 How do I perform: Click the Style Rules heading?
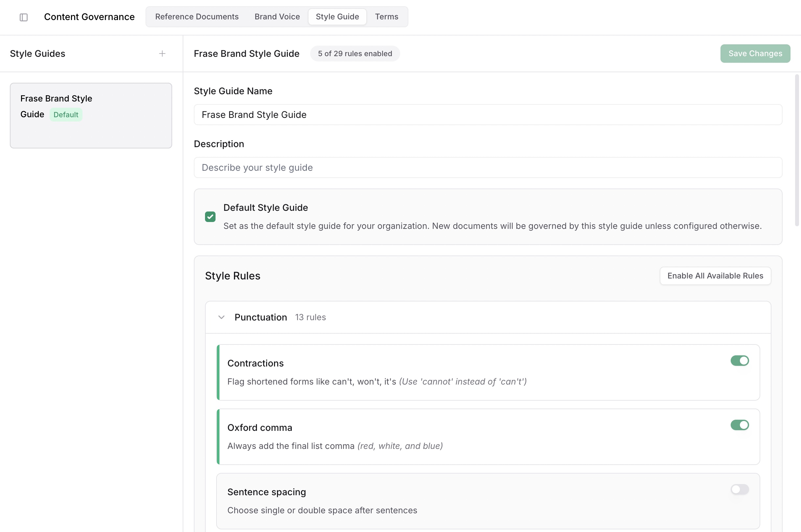[x=233, y=276]
